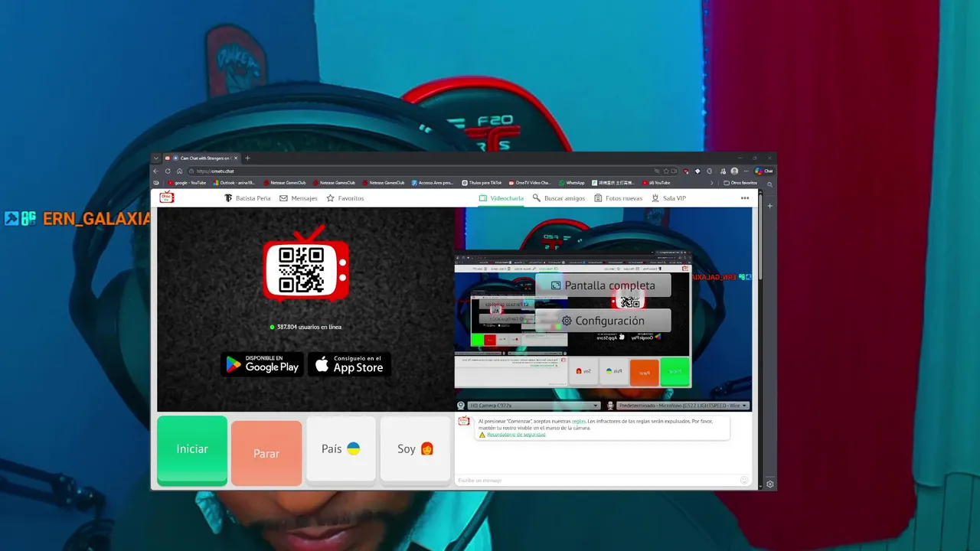The width and height of the screenshot is (980, 551).
Task: Click the OmeTV logo in the header
Action: [x=166, y=197]
